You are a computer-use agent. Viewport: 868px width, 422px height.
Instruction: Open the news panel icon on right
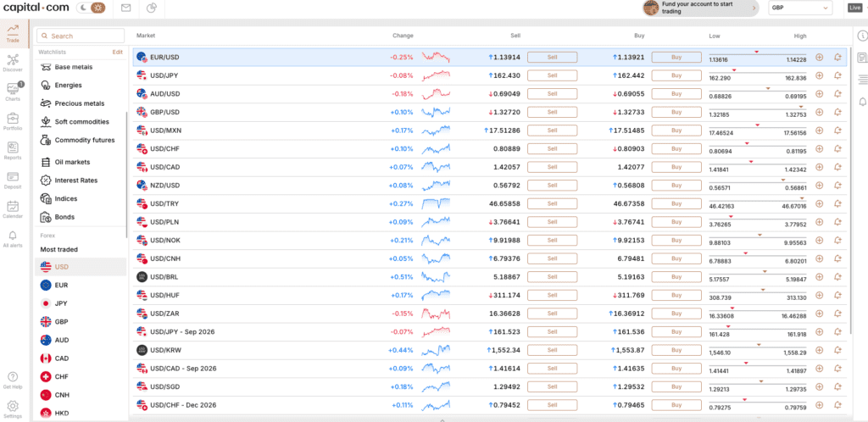coord(862,58)
